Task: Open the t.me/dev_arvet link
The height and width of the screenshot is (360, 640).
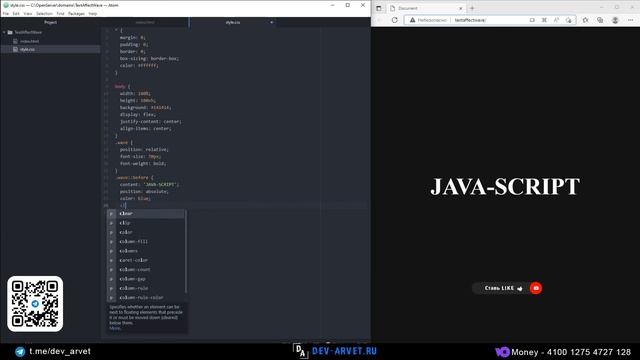Action: 60,351
